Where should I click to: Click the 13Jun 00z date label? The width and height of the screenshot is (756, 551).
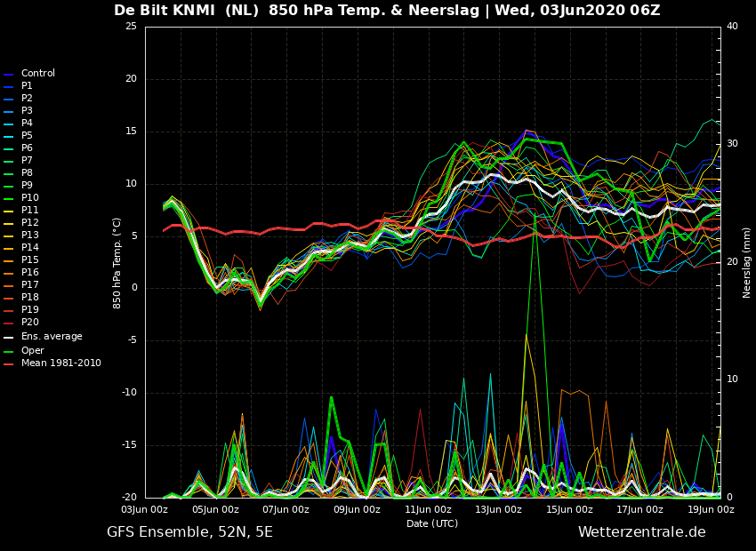pos(499,509)
